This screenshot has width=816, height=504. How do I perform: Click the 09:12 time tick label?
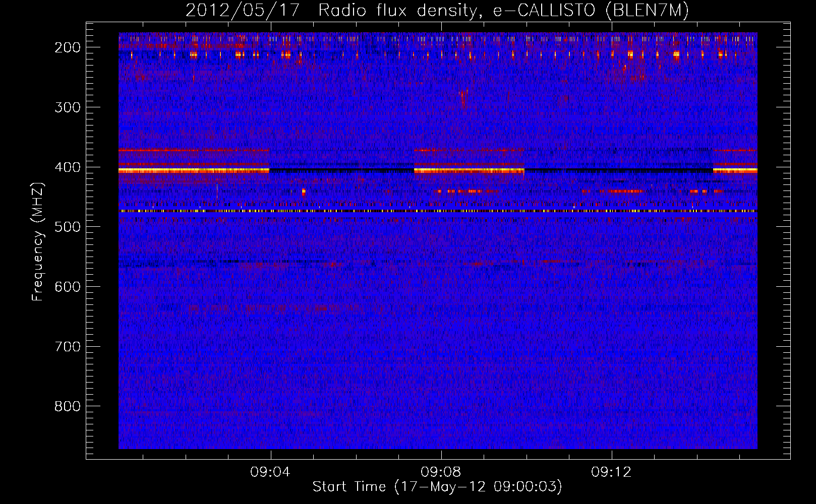click(611, 472)
